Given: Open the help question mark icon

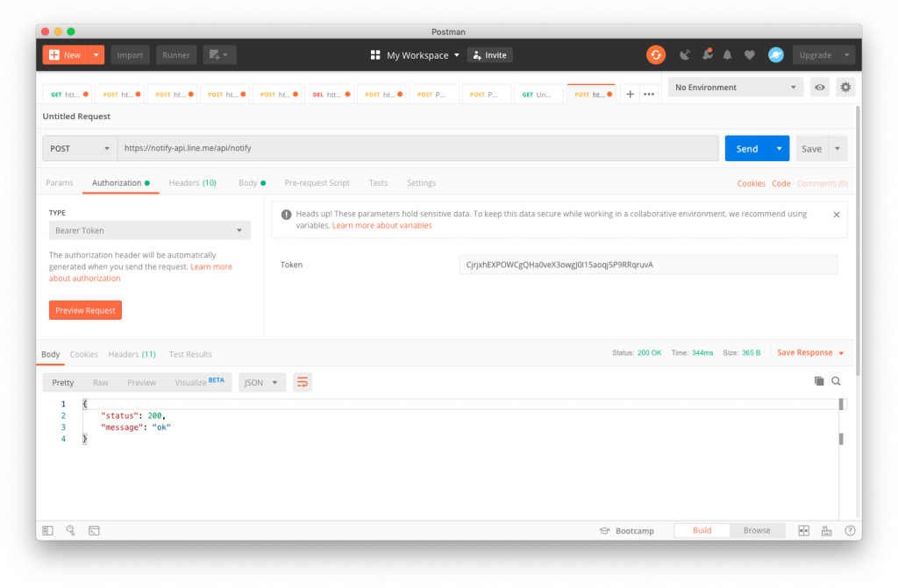Looking at the screenshot, I should point(850,531).
